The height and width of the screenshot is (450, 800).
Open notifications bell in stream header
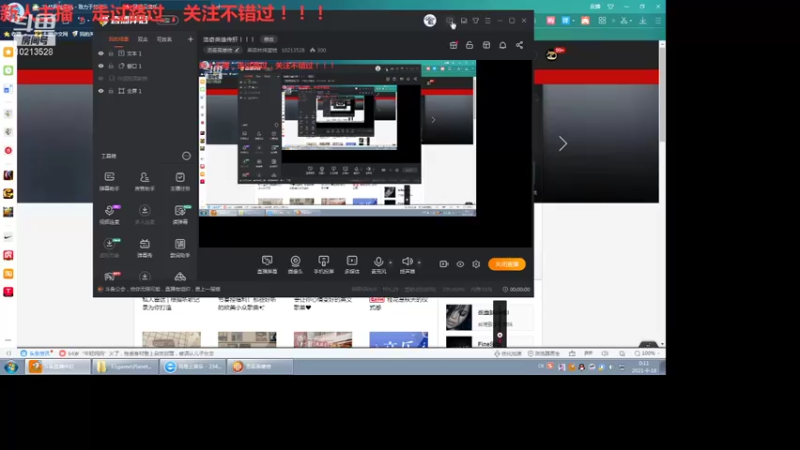click(x=503, y=45)
